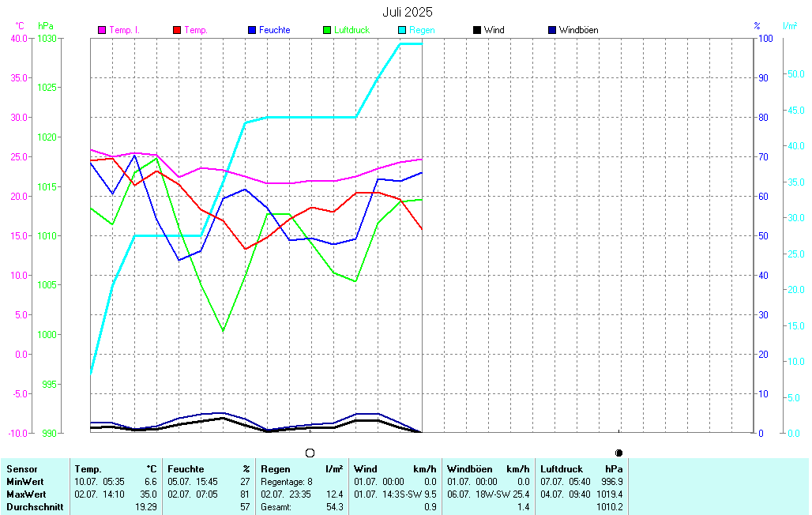Screen dimensions: 812x515
Task: Select the 'Luftdruck' legend label
Action: pos(351,30)
